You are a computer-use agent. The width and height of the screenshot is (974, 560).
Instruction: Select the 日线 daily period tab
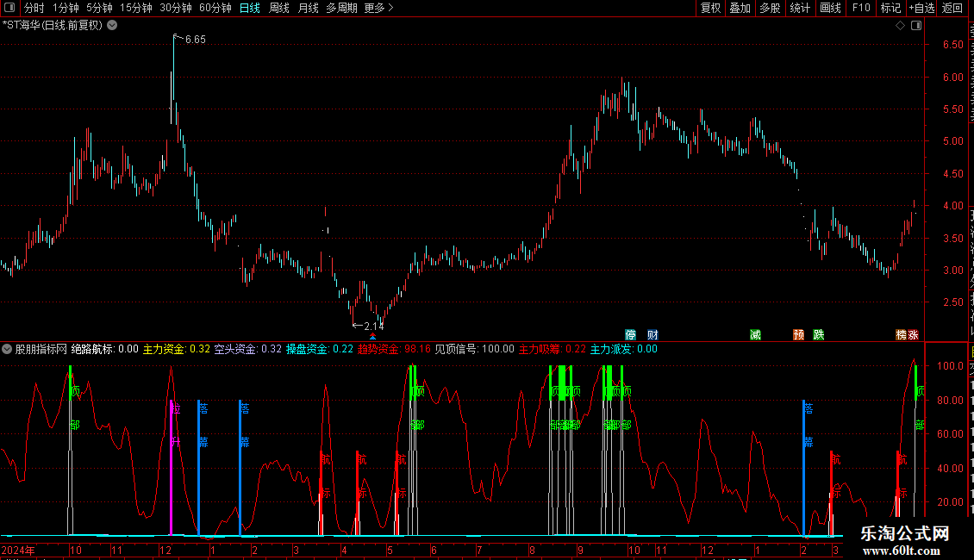250,8
